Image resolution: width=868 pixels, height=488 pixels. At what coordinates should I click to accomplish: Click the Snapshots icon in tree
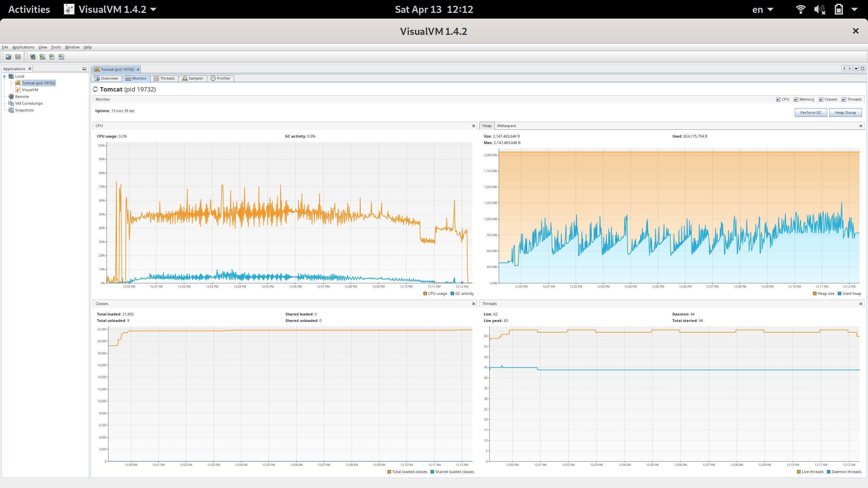pos(11,110)
